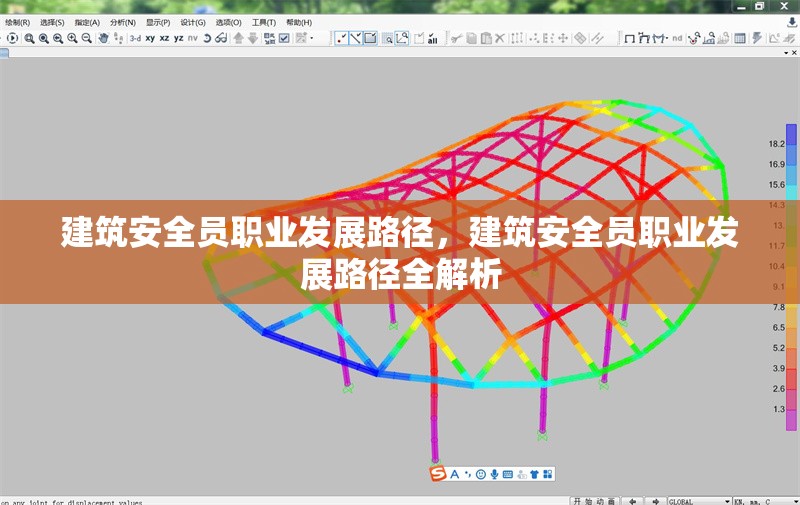The height and width of the screenshot is (505, 800).
Task: Click the 'nd' named display toolbar item
Action: point(677,38)
